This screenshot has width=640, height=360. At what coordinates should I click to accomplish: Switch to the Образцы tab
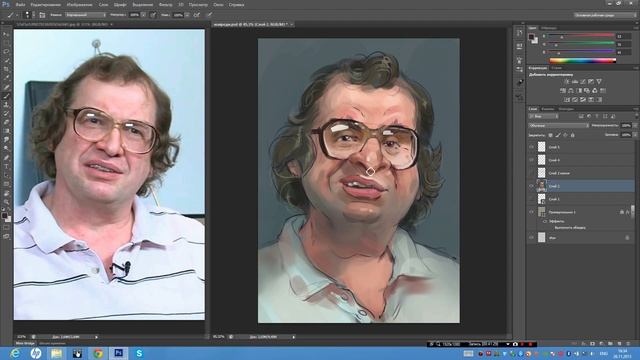pyautogui.click(x=549, y=28)
